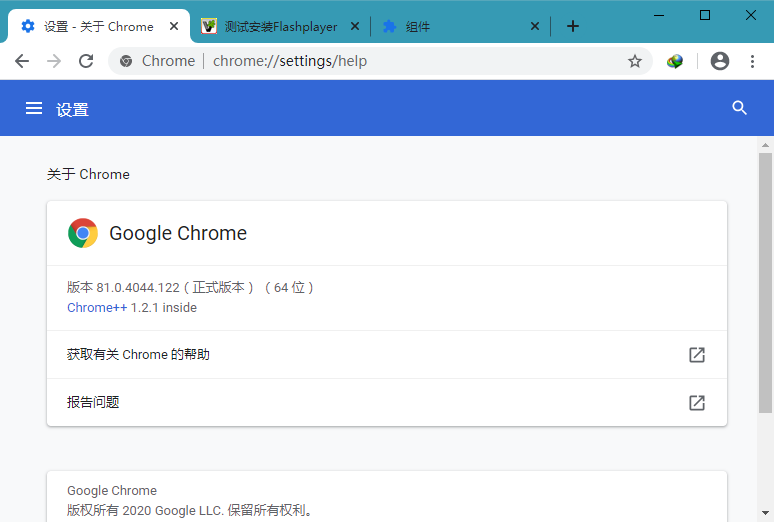Reload the current page
The width and height of the screenshot is (774, 522).
pos(86,61)
